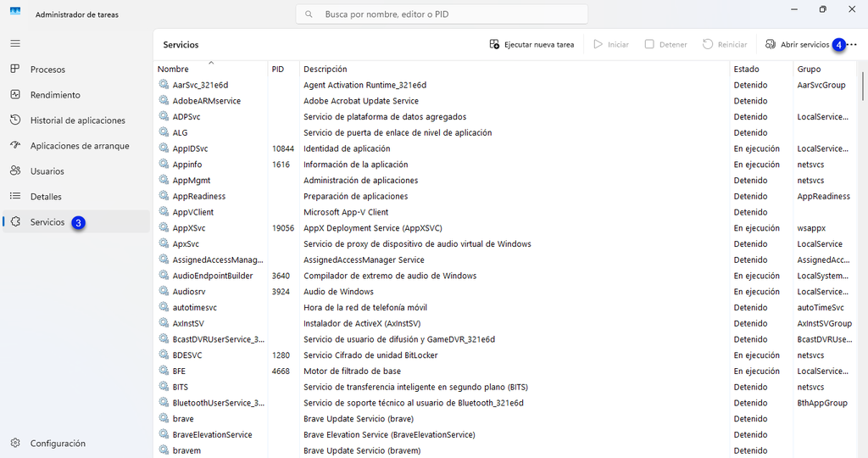
Task: Sort by the Grupo column header
Action: (824, 70)
